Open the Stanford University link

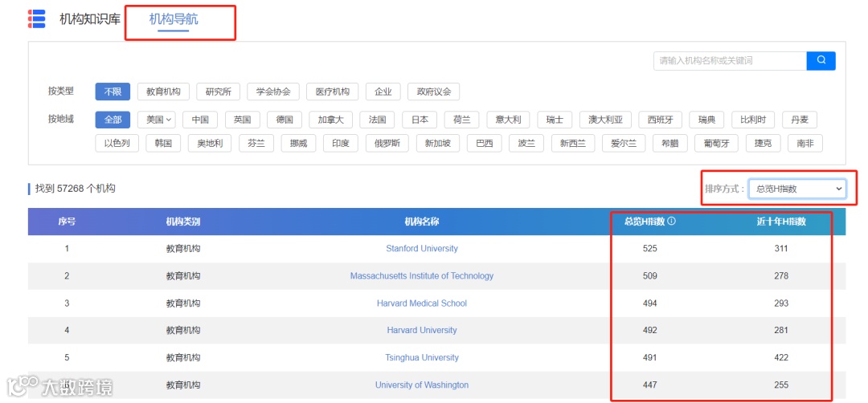coord(422,249)
